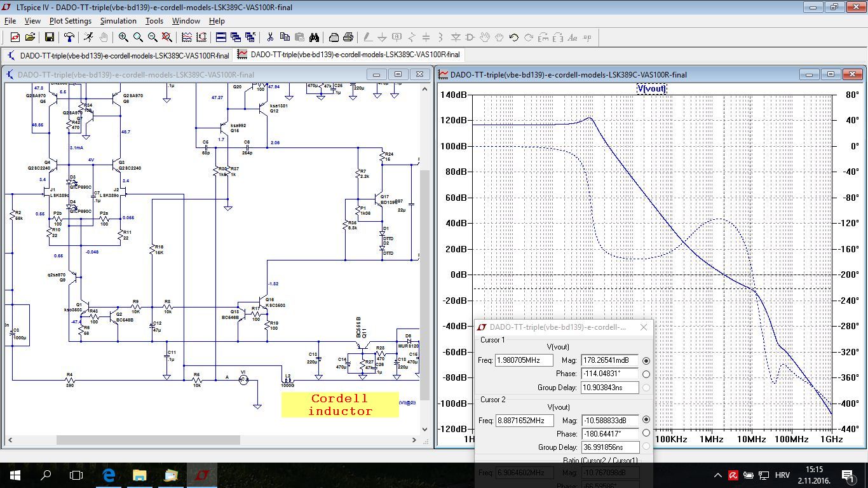
Task: Click the copy icon in toolbar
Action: pyautogui.click(x=285, y=37)
